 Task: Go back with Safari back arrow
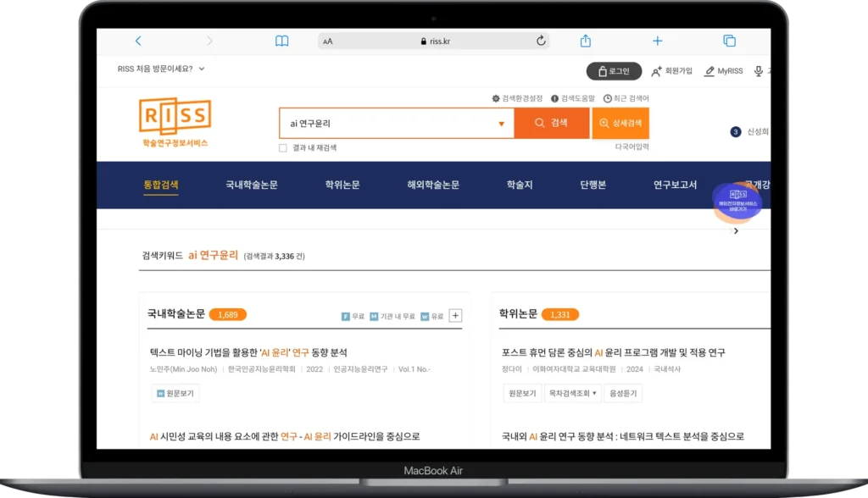coord(138,41)
